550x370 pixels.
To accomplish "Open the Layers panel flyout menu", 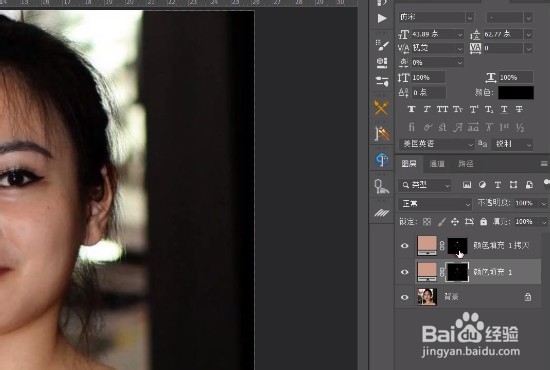I will 544,163.
